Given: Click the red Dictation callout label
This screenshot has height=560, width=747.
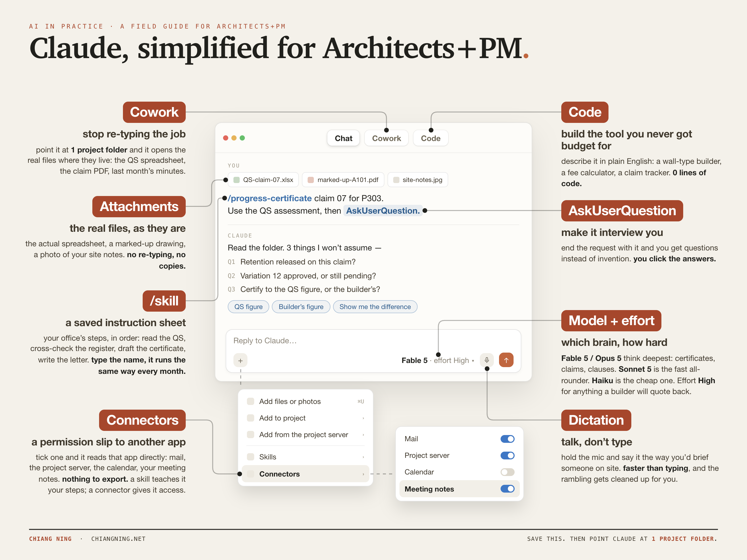Looking at the screenshot, I should click(x=596, y=420).
